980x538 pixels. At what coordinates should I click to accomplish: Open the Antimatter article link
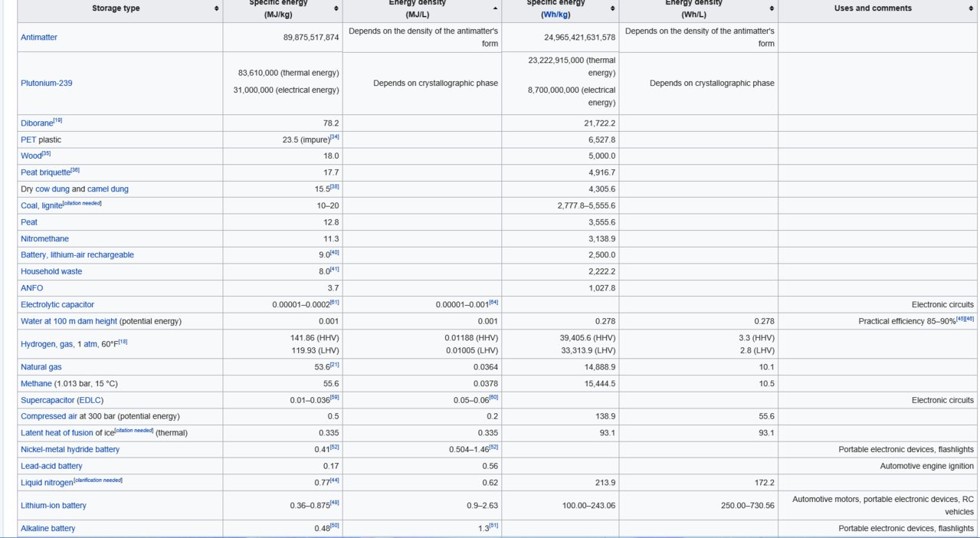coord(39,37)
